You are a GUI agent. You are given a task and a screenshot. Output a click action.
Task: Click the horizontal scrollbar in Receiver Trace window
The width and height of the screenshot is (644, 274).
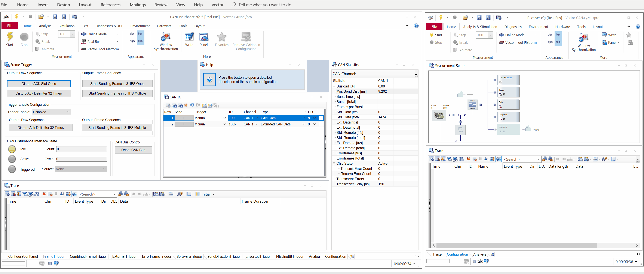coord(516,245)
